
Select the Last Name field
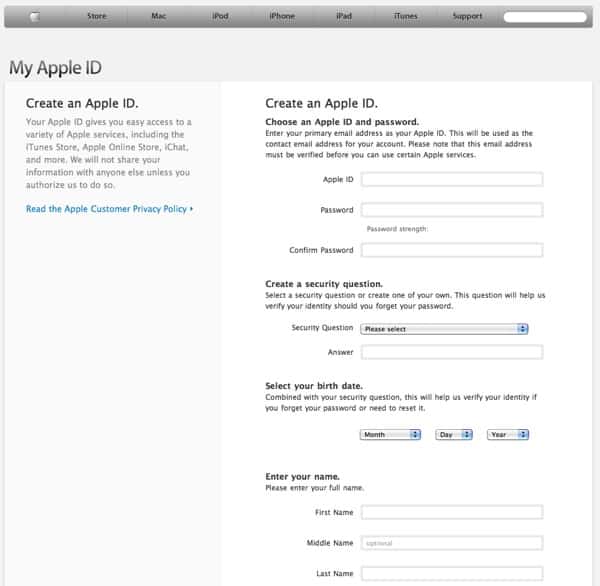coord(452,573)
